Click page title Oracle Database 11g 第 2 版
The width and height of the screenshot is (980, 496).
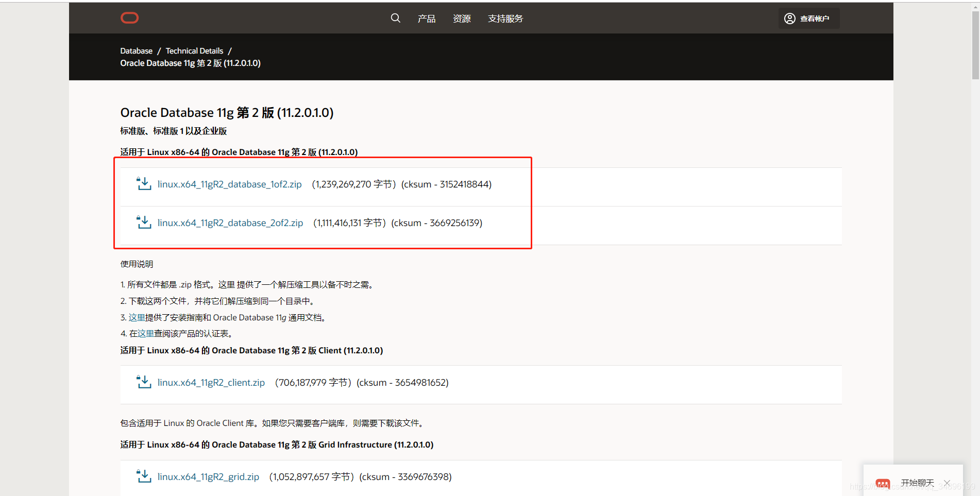coord(227,112)
